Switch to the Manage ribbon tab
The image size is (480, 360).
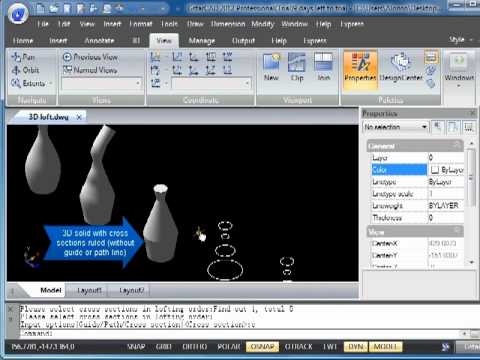202,41
